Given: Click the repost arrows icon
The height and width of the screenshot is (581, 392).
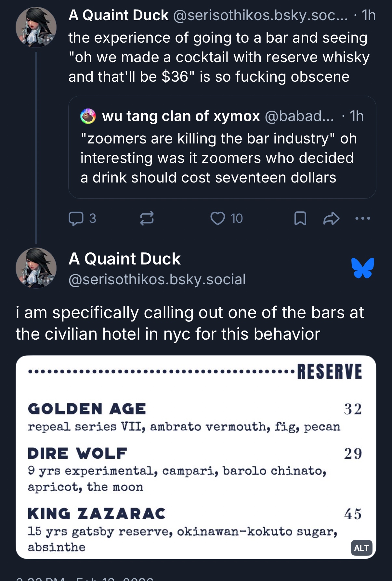Looking at the screenshot, I should (147, 218).
